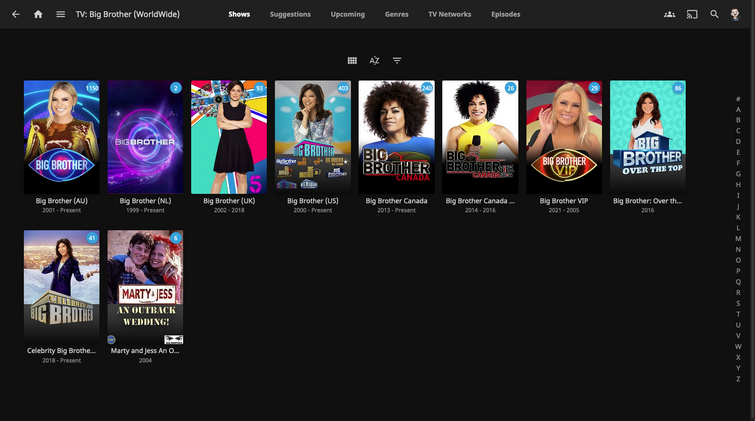The width and height of the screenshot is (755, 421).
Task: Click the '2001 - Present' year text
Action: click(62, 210)
